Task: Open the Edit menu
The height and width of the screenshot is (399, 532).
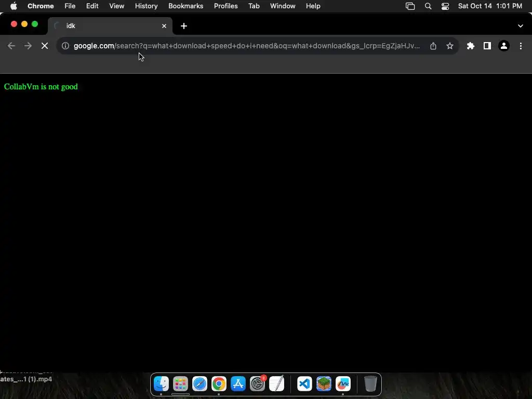Action: pyautogui.click(x=92, y=6)
